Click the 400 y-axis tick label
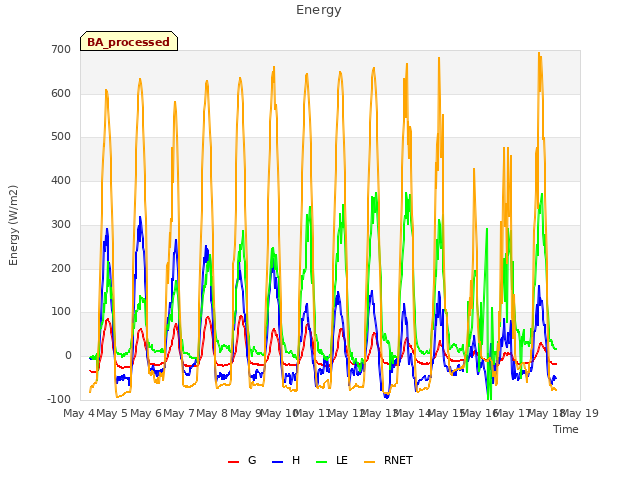Viewport: 640px width, 480px height. pyautogui.click(x=61, y=180)
